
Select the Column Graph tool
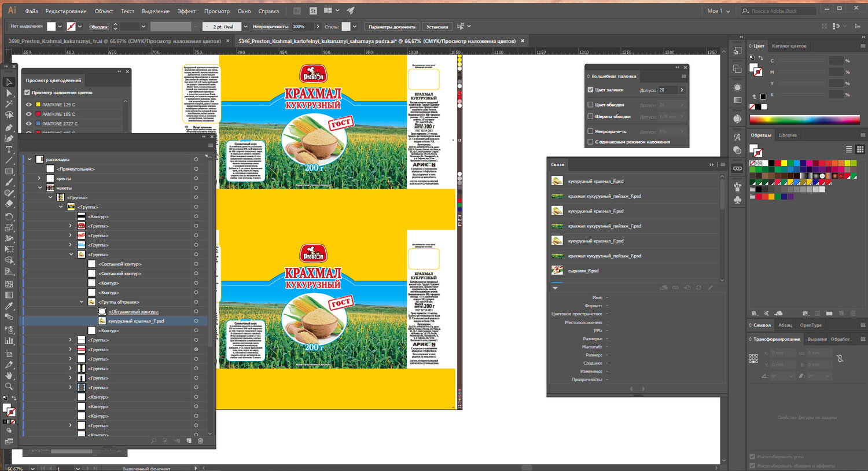(x=9, y=341)
